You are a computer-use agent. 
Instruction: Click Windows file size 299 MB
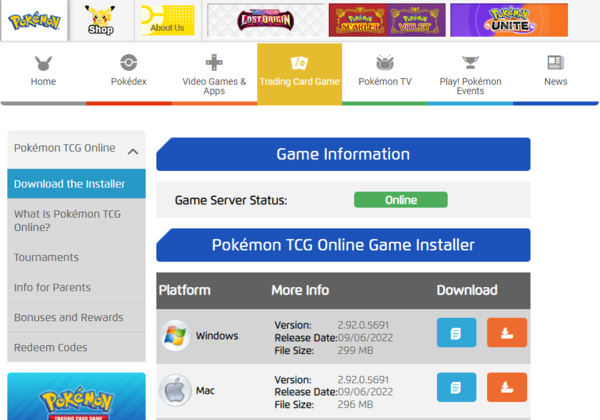[x=355, y=350]
